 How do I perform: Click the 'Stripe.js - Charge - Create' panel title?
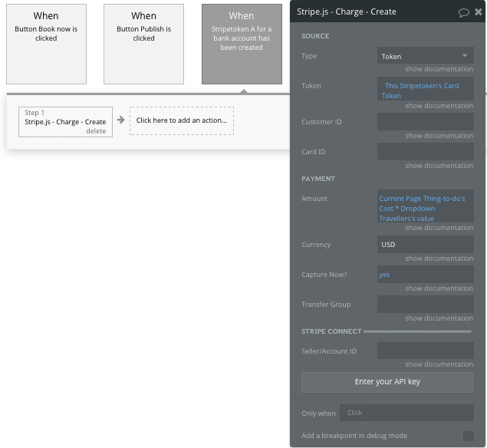pyautogui.click(x=347, y=12)
